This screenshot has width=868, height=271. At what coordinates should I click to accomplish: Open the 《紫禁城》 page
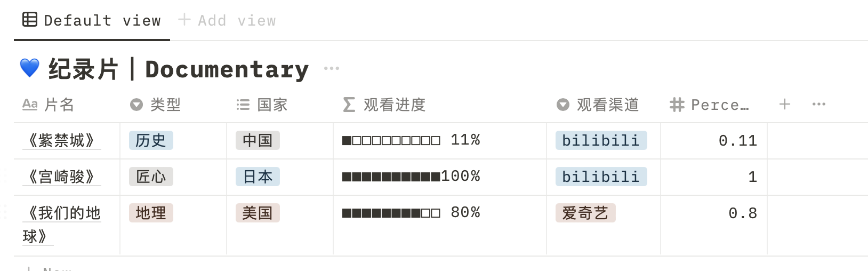coord(61,140)
